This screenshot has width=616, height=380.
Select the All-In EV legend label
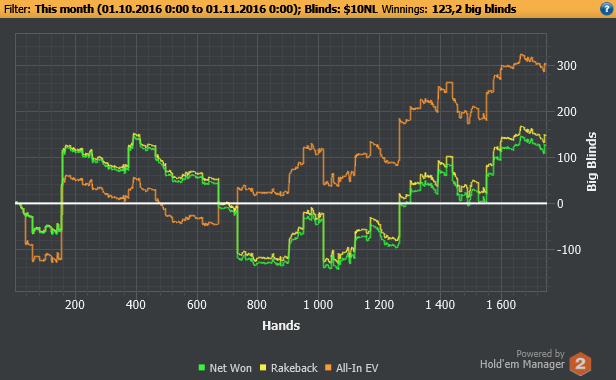(357, 368)
